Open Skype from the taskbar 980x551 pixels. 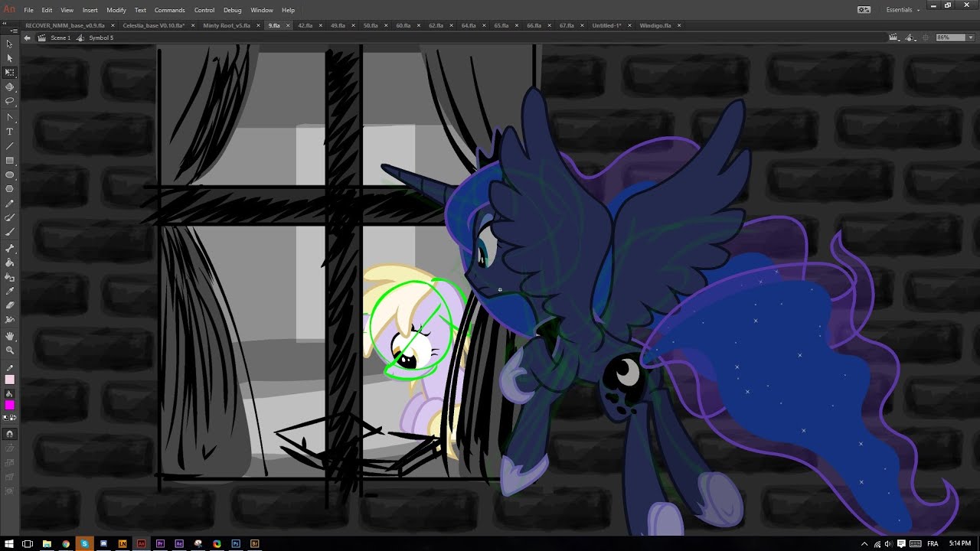tap(84, 543)
